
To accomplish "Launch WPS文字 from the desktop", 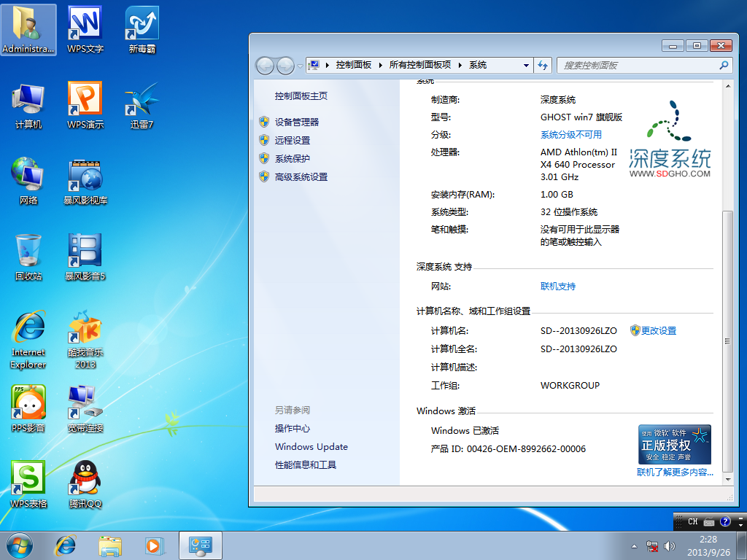I will (85, 29).
